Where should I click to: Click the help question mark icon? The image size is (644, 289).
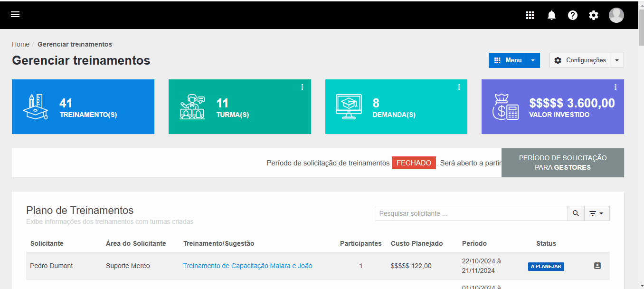coord(573,15)
